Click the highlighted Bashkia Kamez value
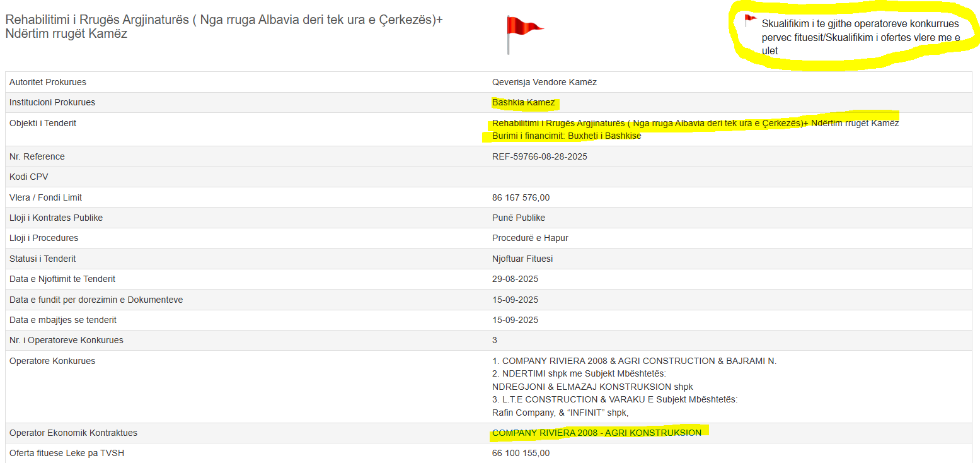This screenshot has height=463, width=980. tap(523, 103)
